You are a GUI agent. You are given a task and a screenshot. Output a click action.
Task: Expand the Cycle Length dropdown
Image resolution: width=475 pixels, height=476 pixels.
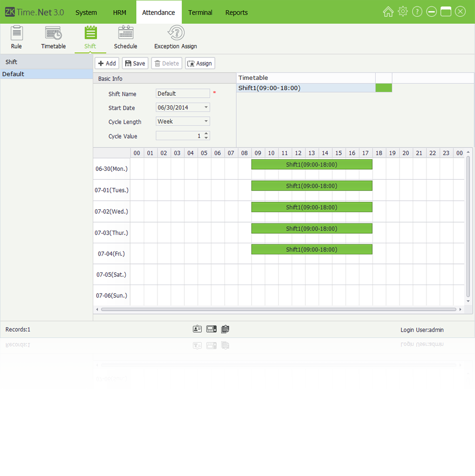[206, 122]
